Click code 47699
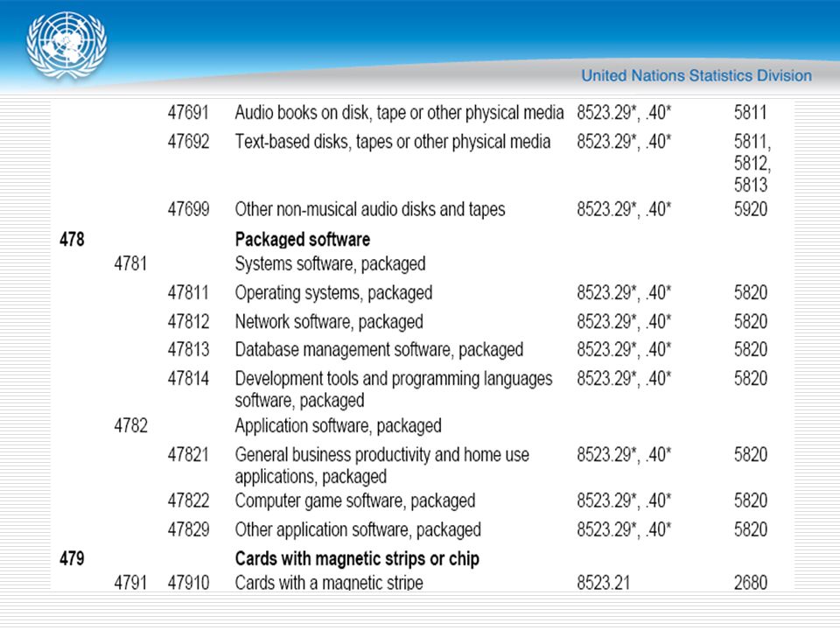The width and height of the screenshot is (840, 630). click(x=188, y=209)
